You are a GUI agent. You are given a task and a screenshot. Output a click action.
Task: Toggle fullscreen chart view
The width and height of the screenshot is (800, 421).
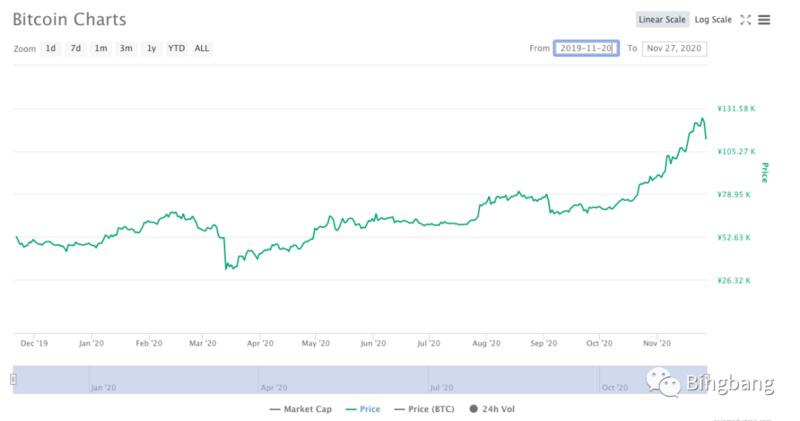(746, 19)
